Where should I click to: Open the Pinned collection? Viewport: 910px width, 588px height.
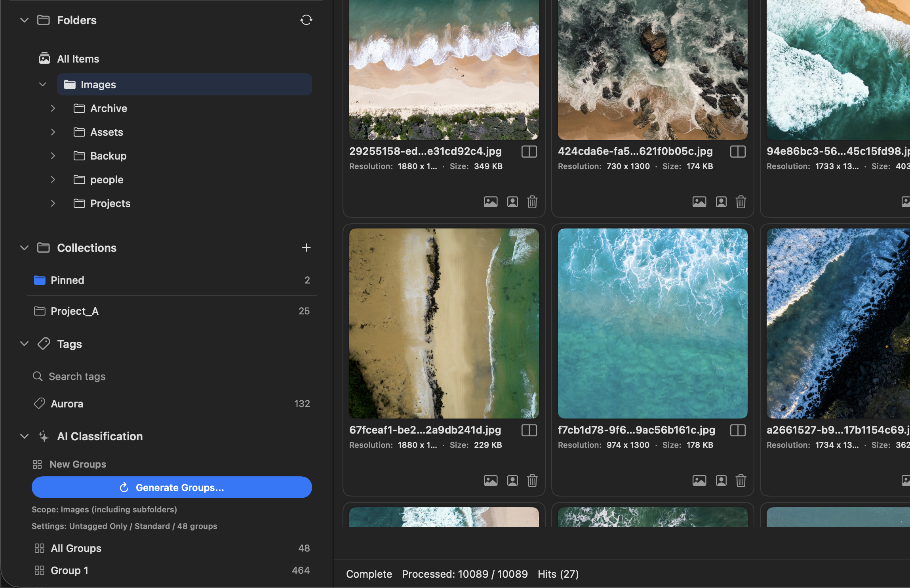coord(171,280)
